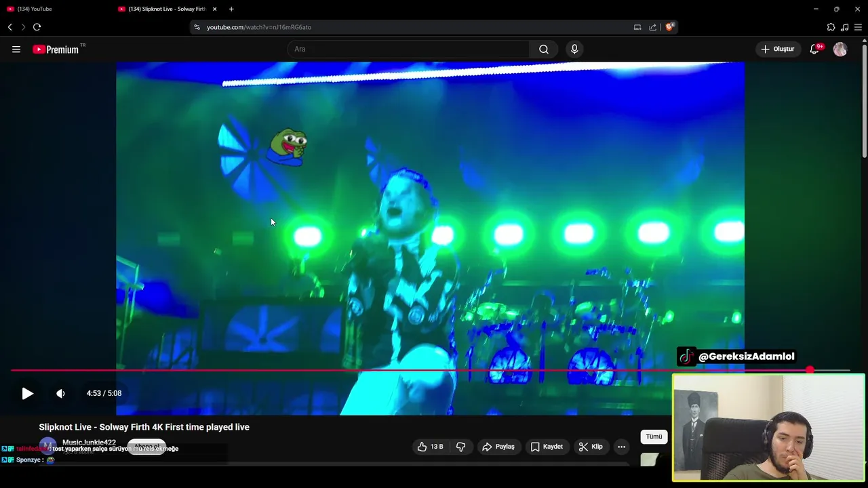This screenshot has height=488, width=868.
Task: Reload the current page
Action: (x=37, y=27)
